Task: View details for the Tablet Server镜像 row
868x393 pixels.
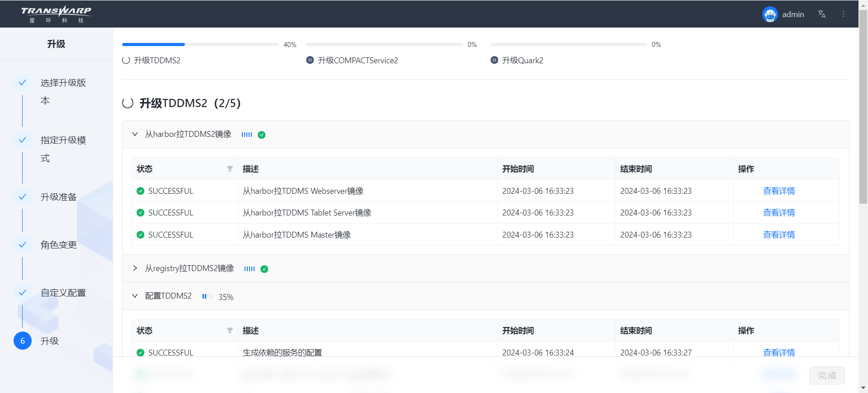Action: [778, 213]
